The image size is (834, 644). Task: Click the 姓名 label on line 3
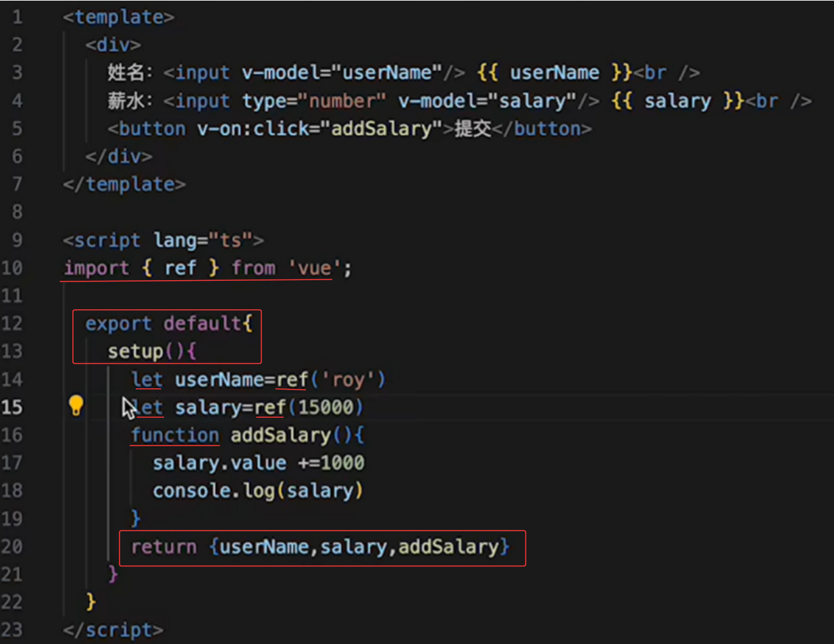click(126, 73)
